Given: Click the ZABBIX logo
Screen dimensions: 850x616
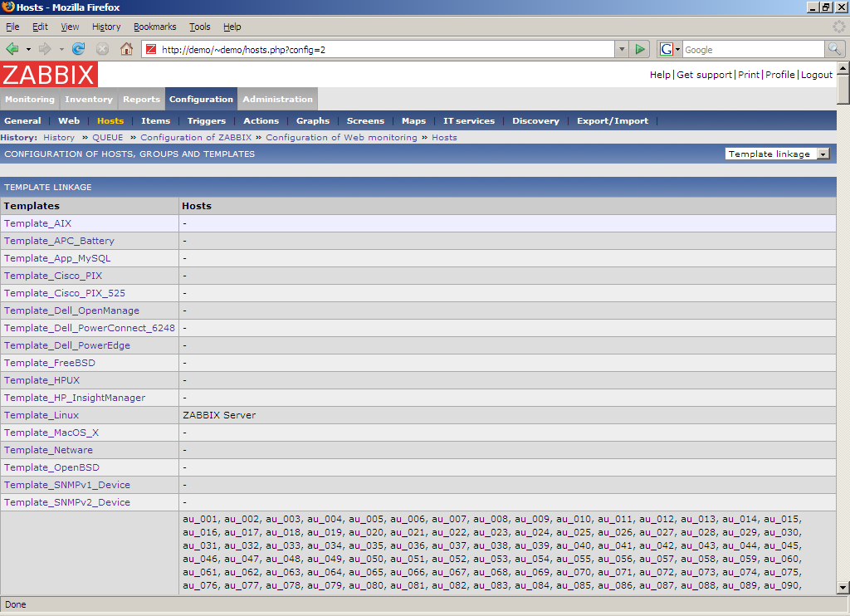Looking at the screenshot, I should 49,75.
